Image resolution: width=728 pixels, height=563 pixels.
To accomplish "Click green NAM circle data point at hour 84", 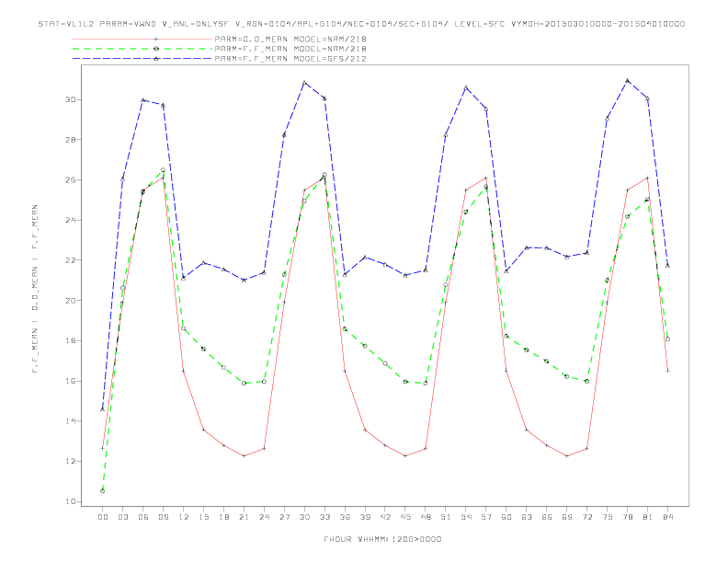I will (x=667, y=339).
